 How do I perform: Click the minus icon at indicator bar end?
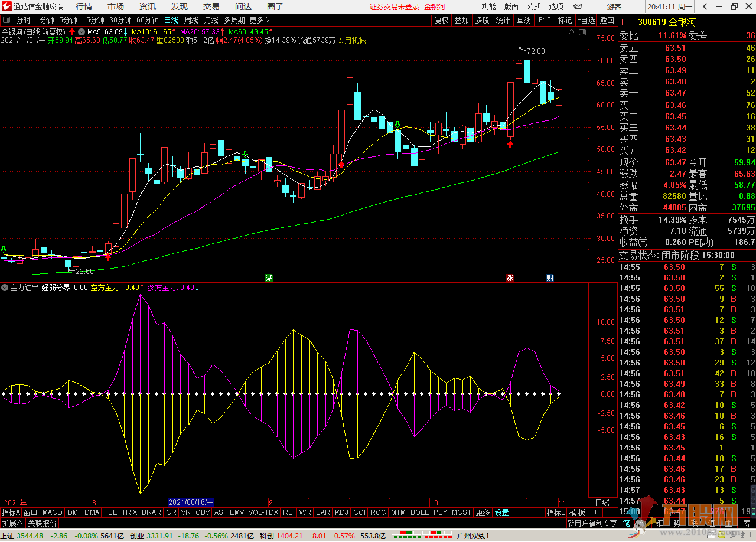click(610, 512)
